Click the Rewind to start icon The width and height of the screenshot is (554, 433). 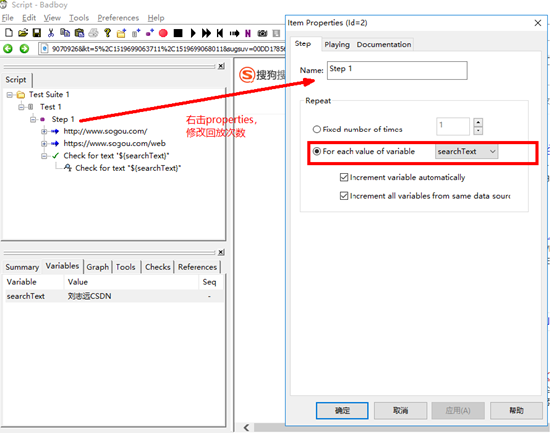tap(220, 33)
